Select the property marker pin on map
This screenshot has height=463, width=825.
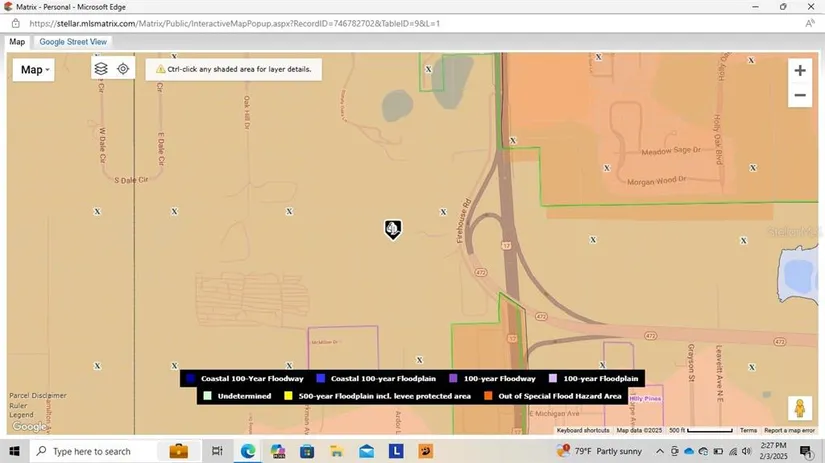tap(393, 230)
